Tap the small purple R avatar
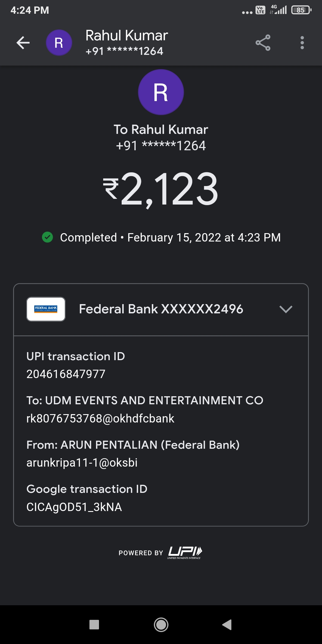Screen dimensions: 322x644 59,43
